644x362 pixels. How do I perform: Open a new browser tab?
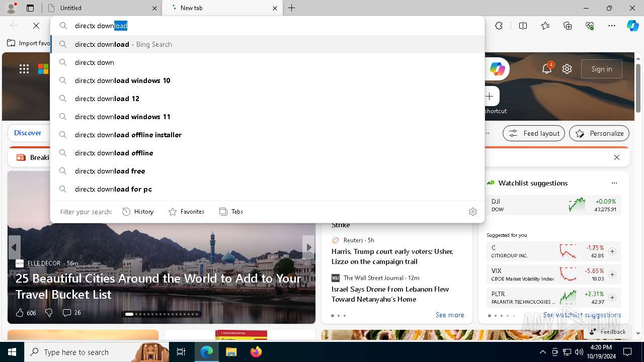tap(292, 8)
